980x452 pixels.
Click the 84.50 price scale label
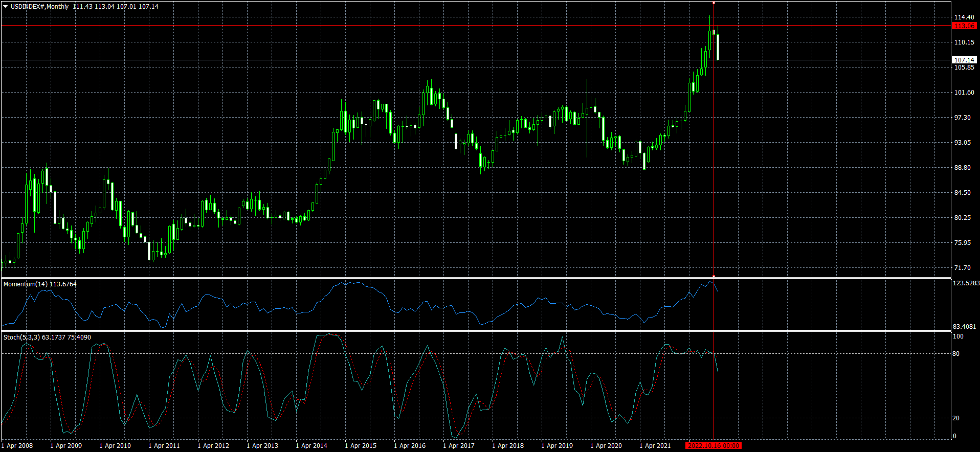[x=962, y=193]
